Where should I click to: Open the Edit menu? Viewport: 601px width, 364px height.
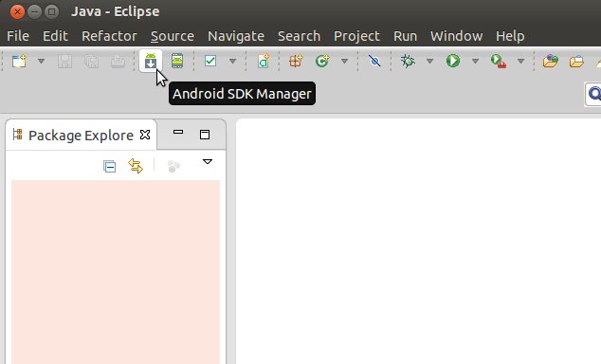coord(55,36)
